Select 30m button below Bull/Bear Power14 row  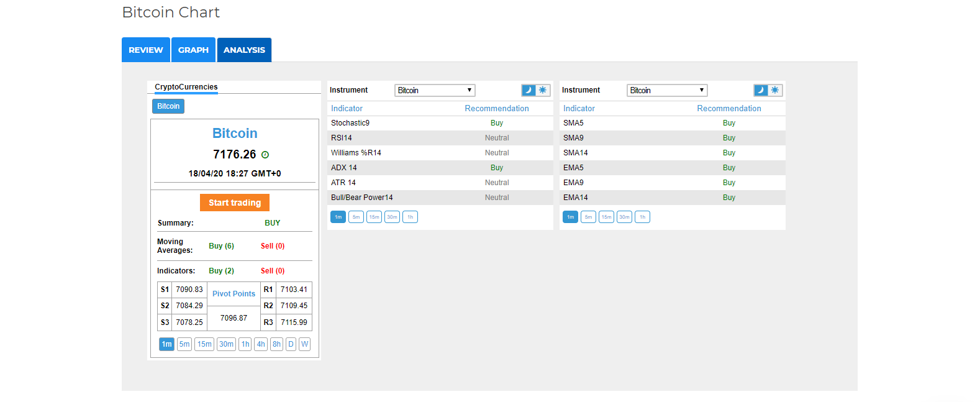click(392, 217)
